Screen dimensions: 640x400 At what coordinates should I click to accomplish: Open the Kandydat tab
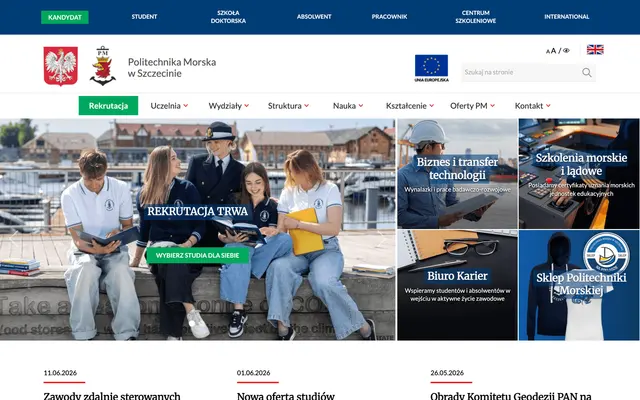point(65,17)
